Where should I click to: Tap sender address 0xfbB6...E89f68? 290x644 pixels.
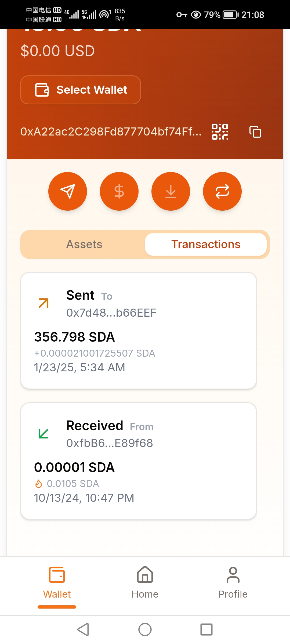click(x=110, y=443)
